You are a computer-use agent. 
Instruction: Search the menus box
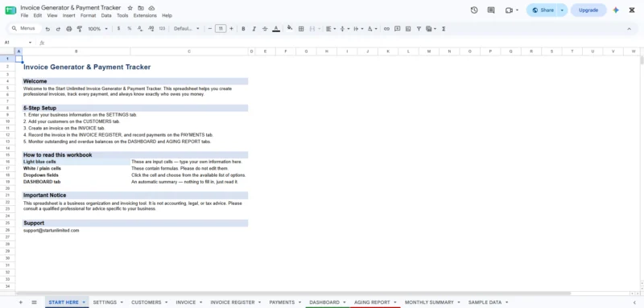pyautogui.click(x=26, y=29)
